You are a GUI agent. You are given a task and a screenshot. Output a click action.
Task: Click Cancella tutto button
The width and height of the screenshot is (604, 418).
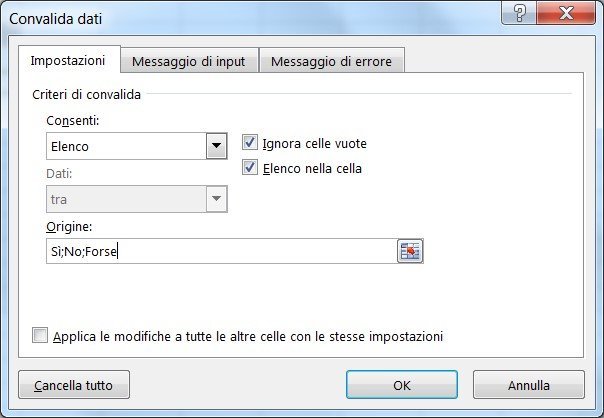(74, 385)
